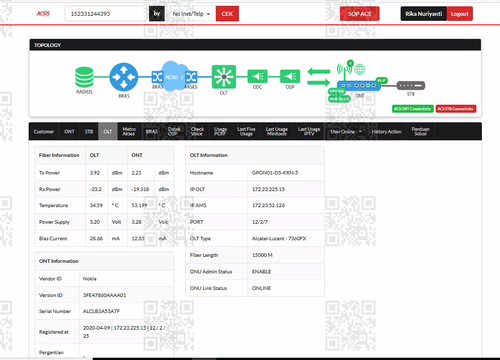
Task: Click the OLT Tx Power value 3.92
Action: click(x=95, y=173)
